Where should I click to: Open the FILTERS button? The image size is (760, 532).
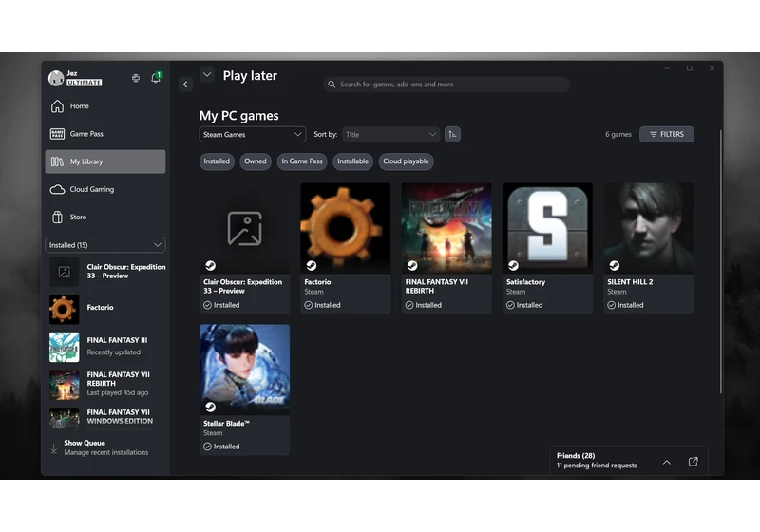tap(667, 134)
